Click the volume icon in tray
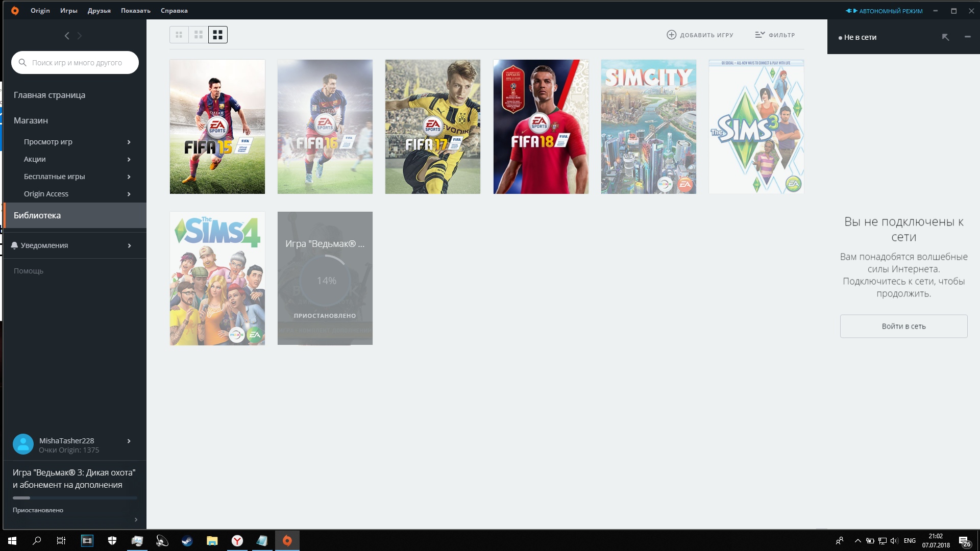Screen dimensions: 980x551 [x=894, y=541]
